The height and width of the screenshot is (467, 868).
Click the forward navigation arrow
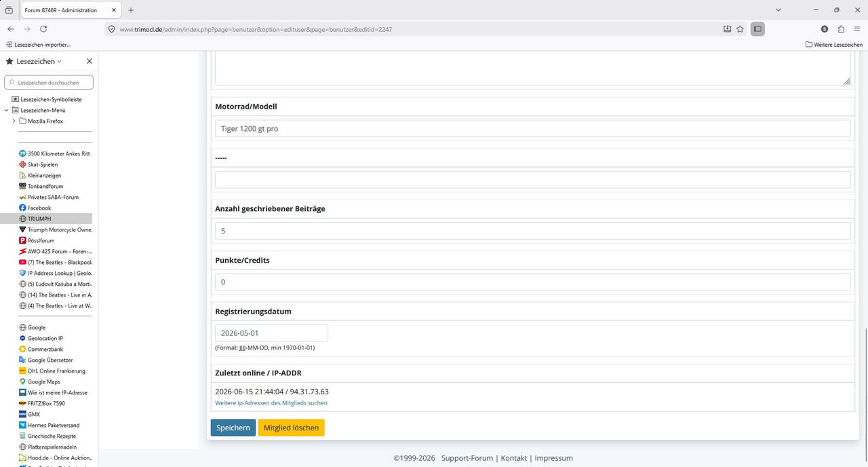point(27,29)
